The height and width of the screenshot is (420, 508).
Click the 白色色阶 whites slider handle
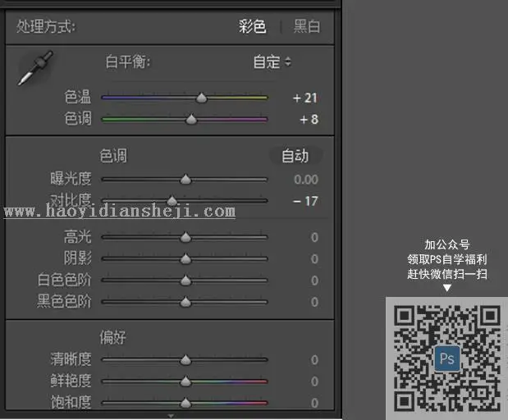coord(185,281)
